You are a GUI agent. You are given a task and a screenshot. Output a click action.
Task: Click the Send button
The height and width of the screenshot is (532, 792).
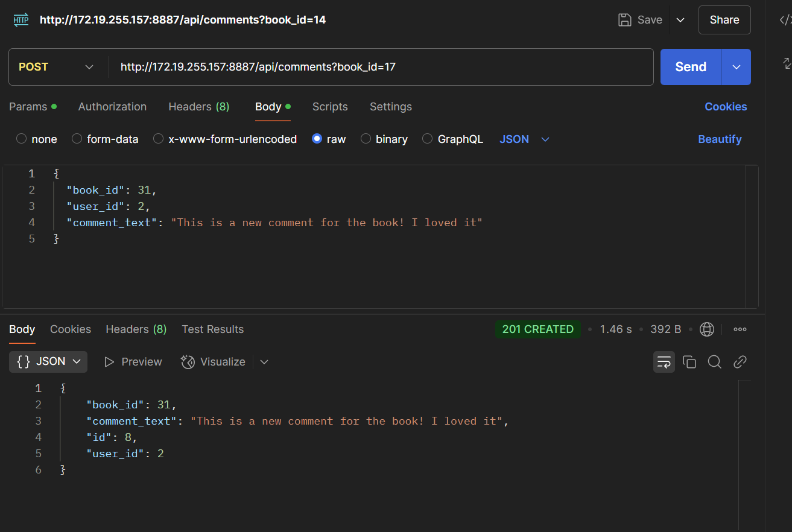point(691,67)
